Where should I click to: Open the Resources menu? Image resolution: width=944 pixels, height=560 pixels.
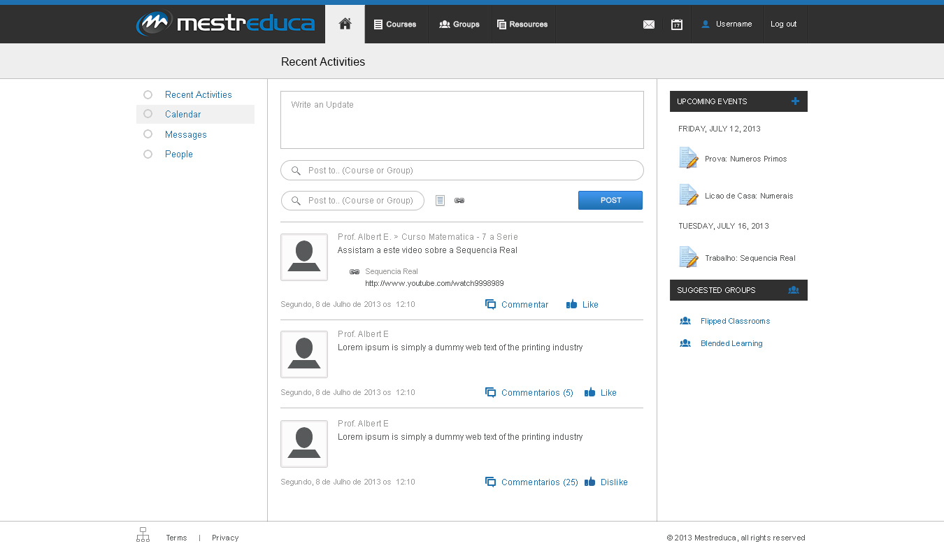522,24
